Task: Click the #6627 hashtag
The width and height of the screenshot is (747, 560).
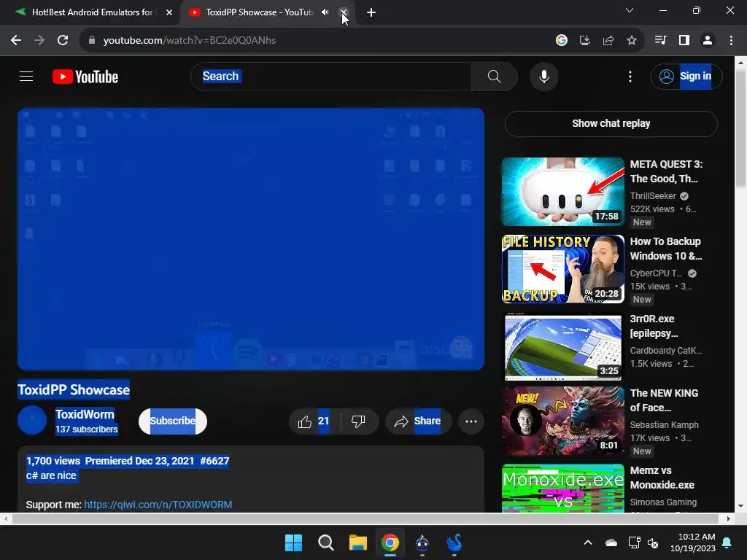Action: click(214, 461)
